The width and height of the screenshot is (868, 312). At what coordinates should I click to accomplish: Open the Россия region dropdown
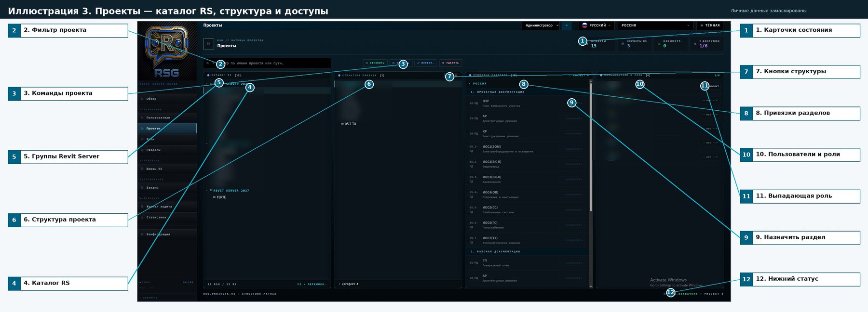tap(655, 26)
